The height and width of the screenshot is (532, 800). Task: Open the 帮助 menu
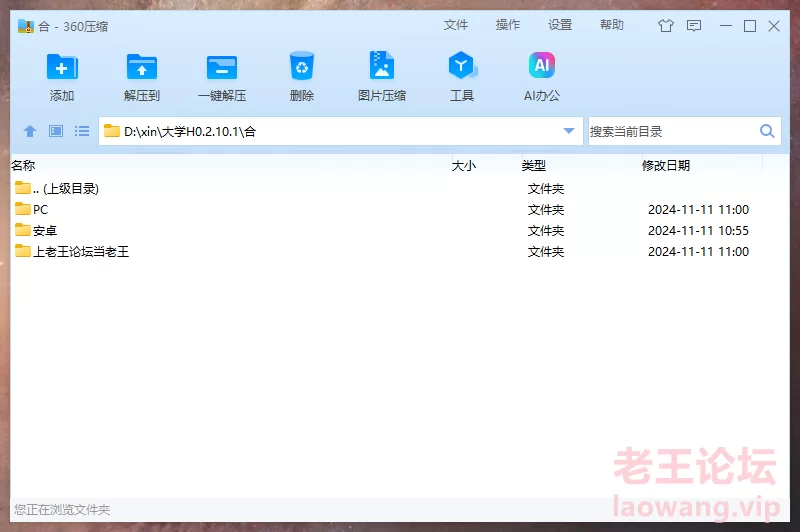pos(612,25)
